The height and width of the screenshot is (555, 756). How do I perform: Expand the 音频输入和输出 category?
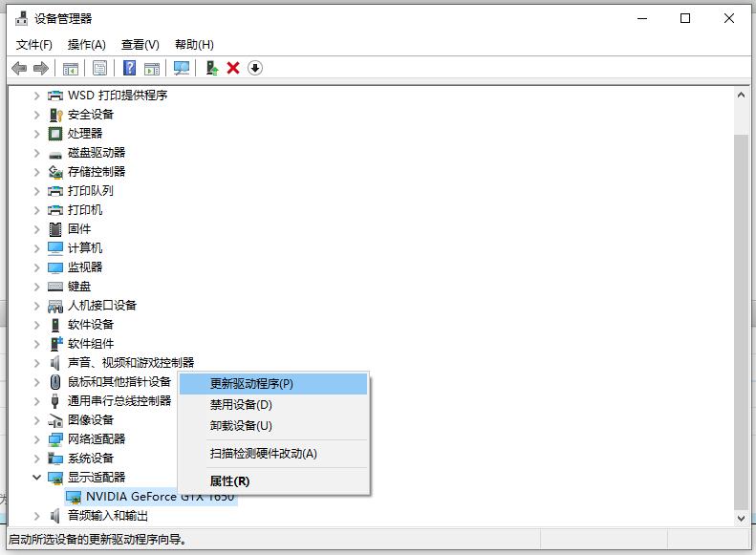(x=36, y=516)
